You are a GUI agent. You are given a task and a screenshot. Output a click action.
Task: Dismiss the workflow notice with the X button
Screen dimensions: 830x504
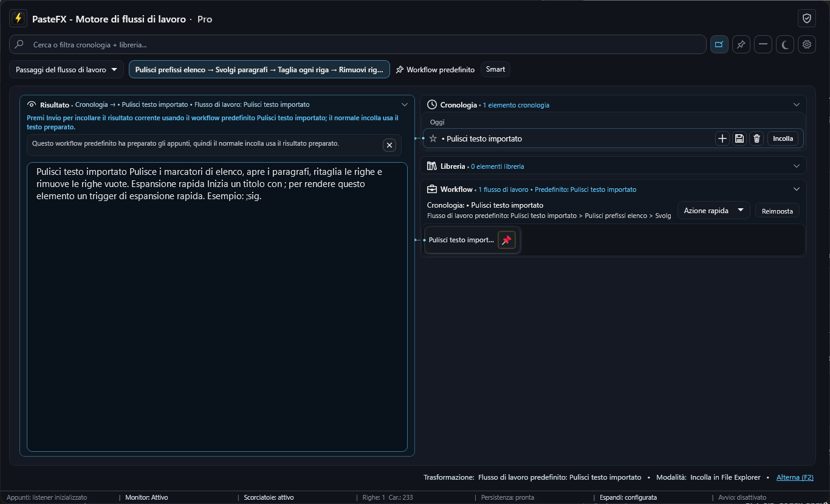point(389,145)
